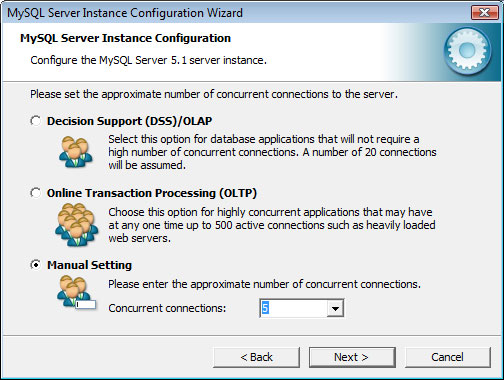
Task: Select the Manual Setting radio button
Action: 36,265
